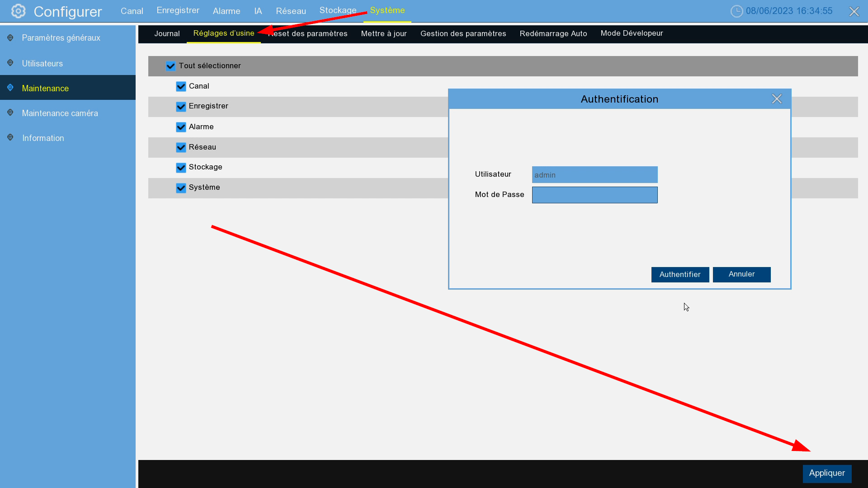Click the Information sidebar icon

coord(10,138)
